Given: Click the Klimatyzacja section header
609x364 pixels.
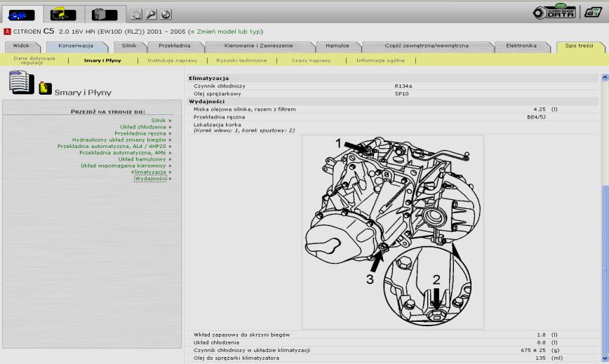Looking at the screenshot, I should pyautogui.click(x=393, y=79).
